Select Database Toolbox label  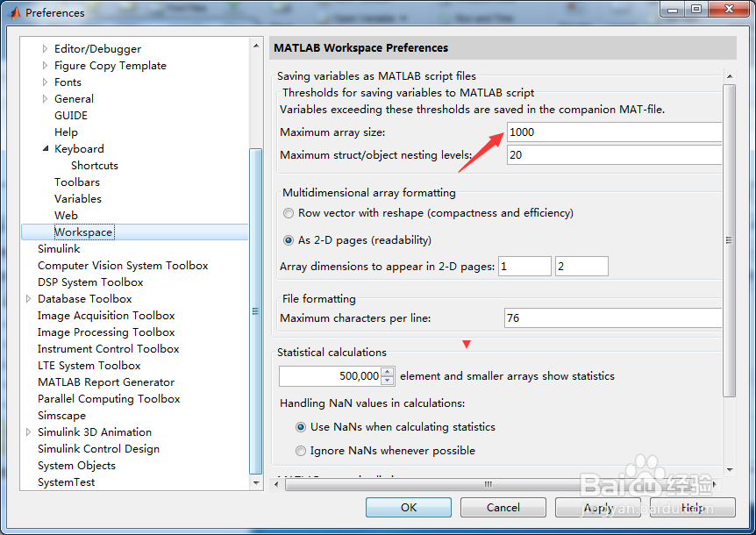(x=85, y=299)
